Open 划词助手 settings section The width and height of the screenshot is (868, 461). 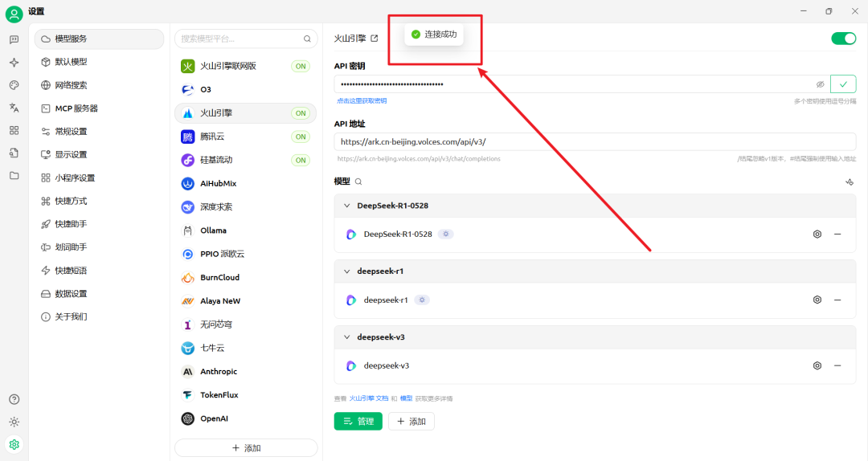click(99, 247)
